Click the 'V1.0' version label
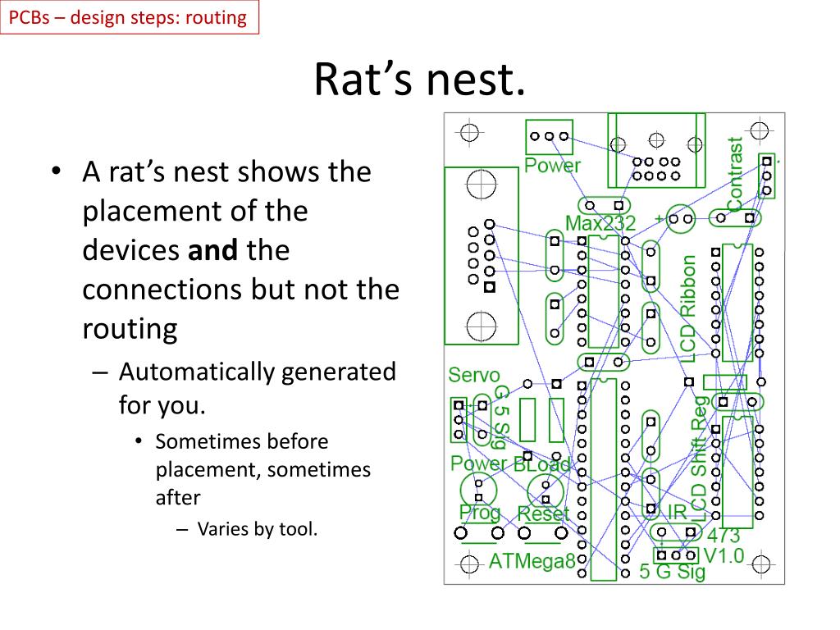 coord(724,556)
